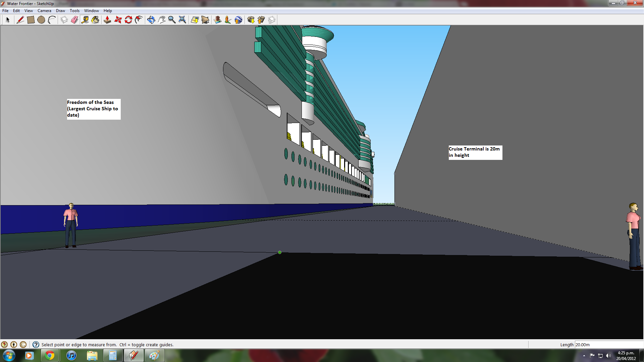644x362 pixels.
Task: Open Google Chrome from the taskbar
Action: click(x=50, y=355)
